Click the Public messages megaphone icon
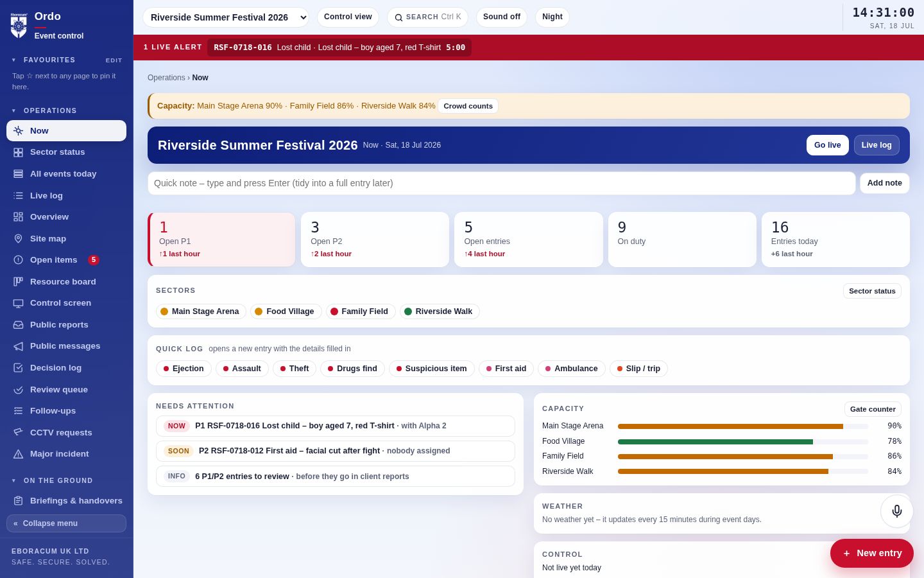The width and height of the screenshot is (924, 578). 18,346
